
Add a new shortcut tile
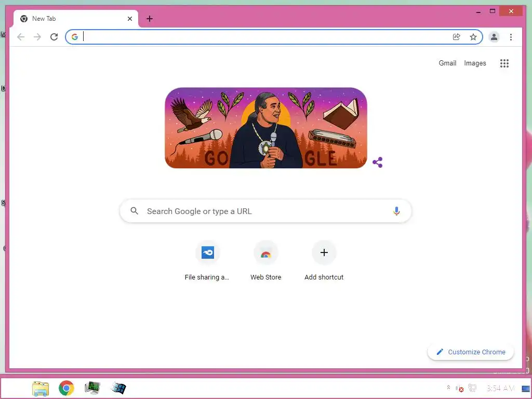pos(324,261)
